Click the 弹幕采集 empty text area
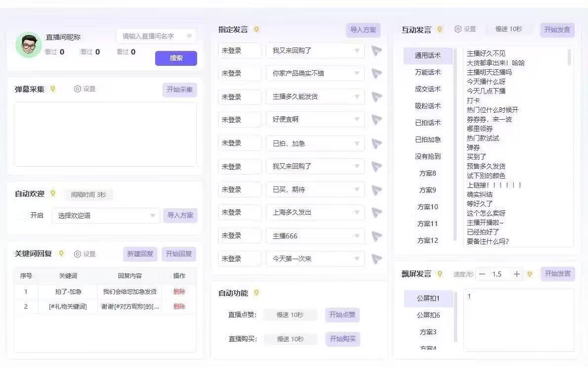The width and height of the screenshot is (588, 367). [105, 134]
